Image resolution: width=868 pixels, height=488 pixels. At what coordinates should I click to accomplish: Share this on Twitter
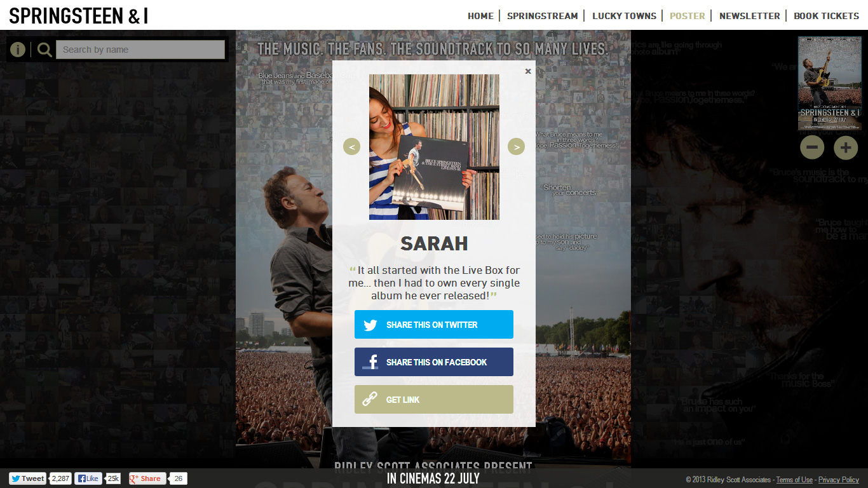[x=434, y=325]
